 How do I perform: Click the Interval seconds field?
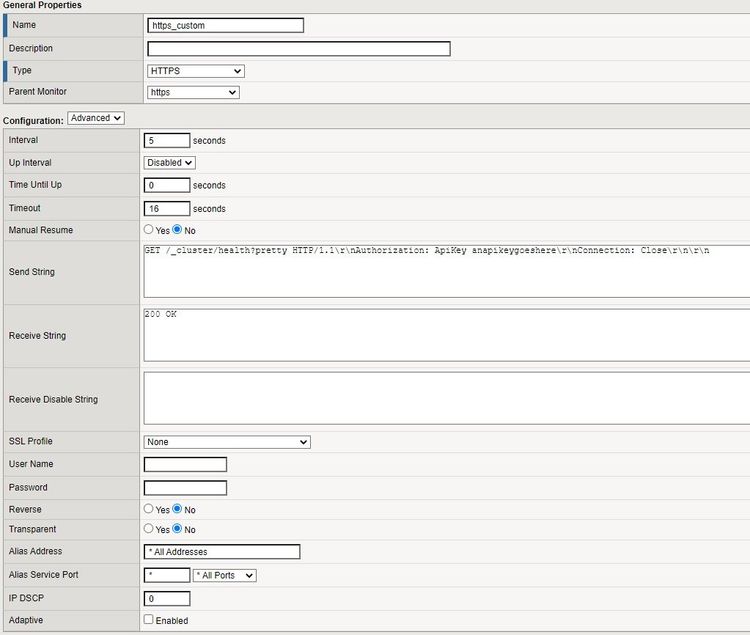click(167, 140)
